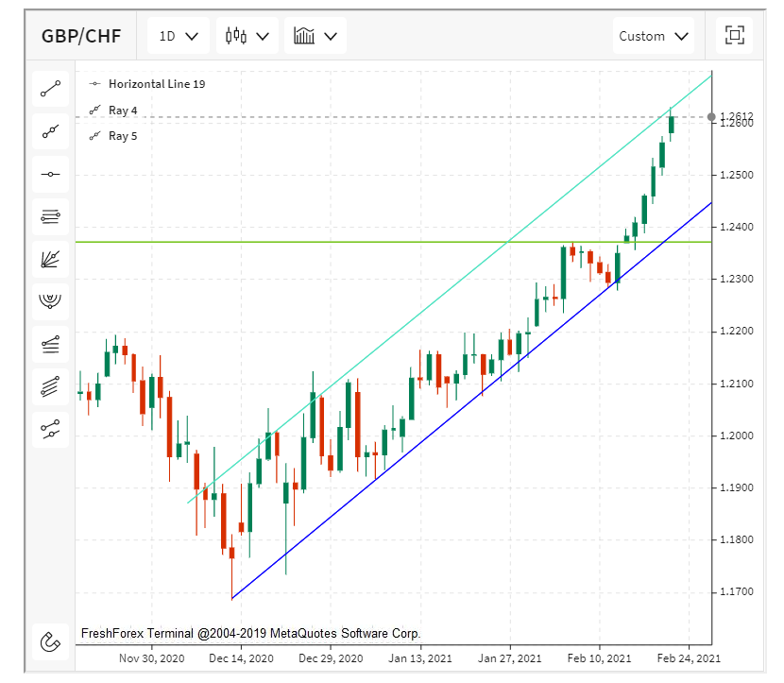The width and height of the screenshot is (784, 683).
Task: Open the indicators dropdown
Action: coord(315,36)
